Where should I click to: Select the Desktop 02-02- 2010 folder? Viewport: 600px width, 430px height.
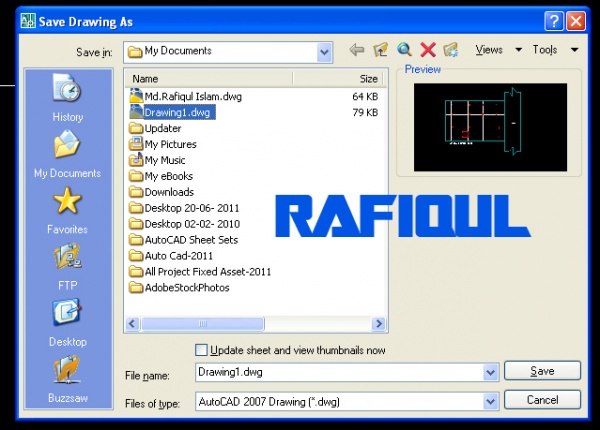tap(185, 224)
